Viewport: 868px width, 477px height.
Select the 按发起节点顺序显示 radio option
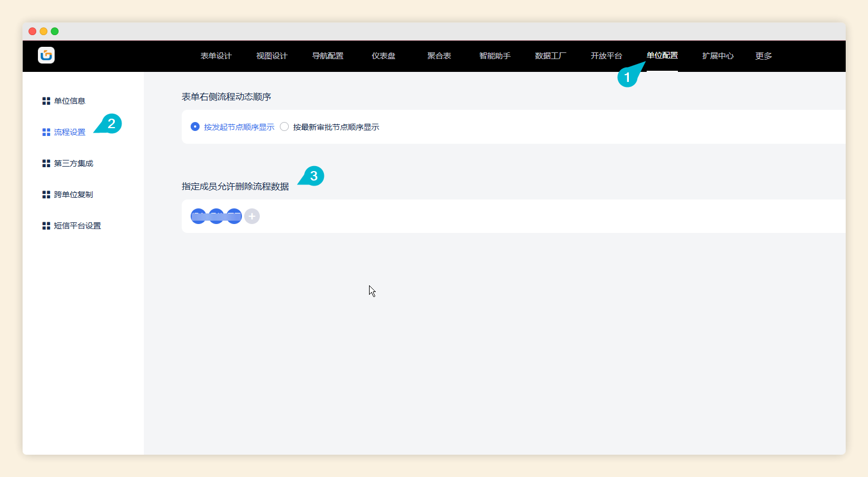pos(195,126)
